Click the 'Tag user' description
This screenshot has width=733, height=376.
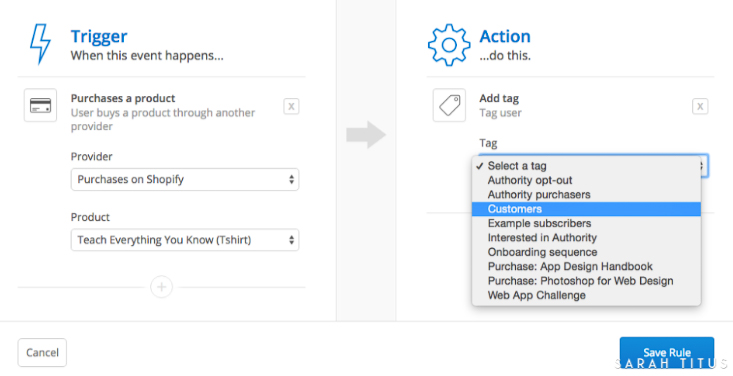[x=500, y=113]
